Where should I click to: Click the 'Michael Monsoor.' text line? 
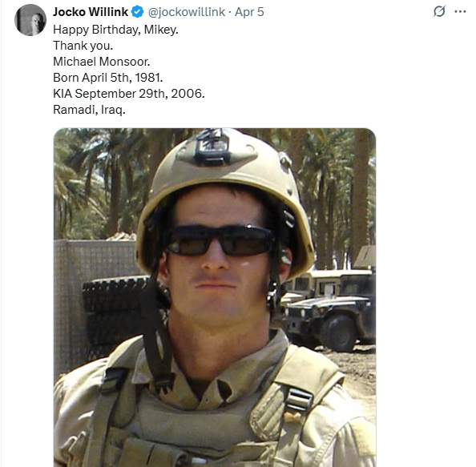(x=102, y=62)
